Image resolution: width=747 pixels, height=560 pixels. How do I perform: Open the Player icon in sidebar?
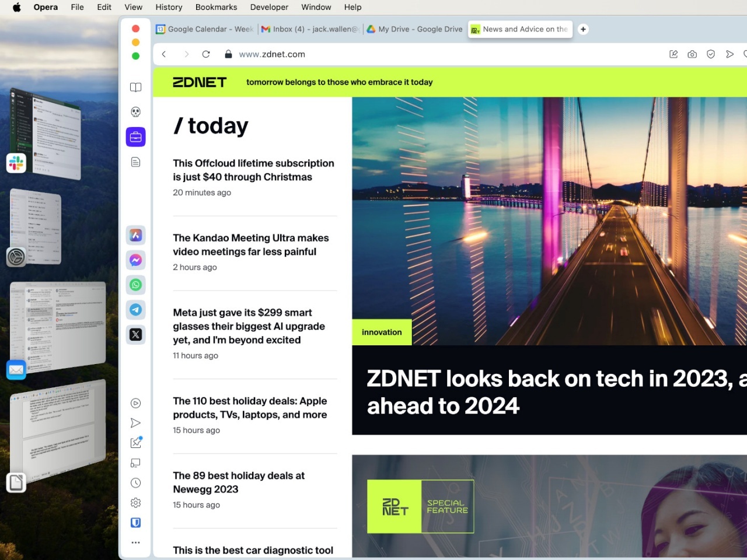pyautogui.click(x=135, y=403)
